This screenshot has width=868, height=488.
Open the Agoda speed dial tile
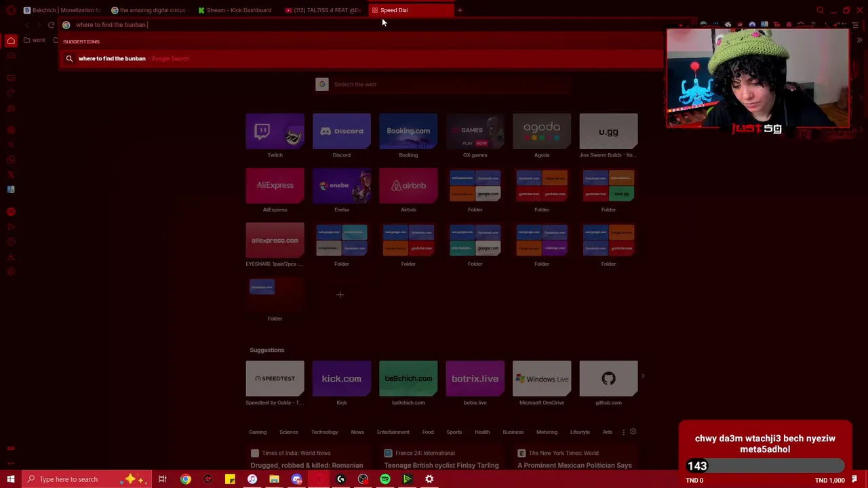[x=542, y=131]
